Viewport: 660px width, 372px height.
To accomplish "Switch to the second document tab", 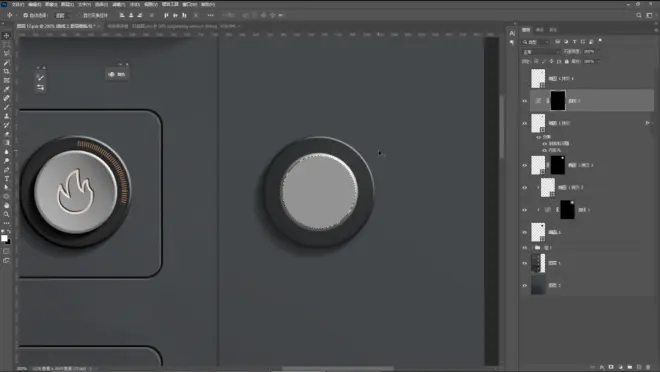I will pos(118,26).
